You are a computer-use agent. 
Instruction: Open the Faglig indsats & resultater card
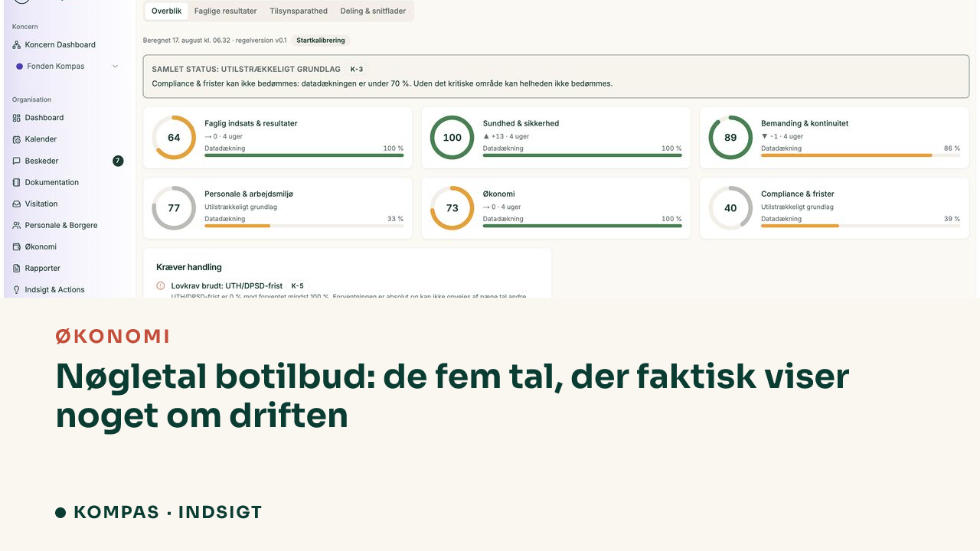(278, 138)
